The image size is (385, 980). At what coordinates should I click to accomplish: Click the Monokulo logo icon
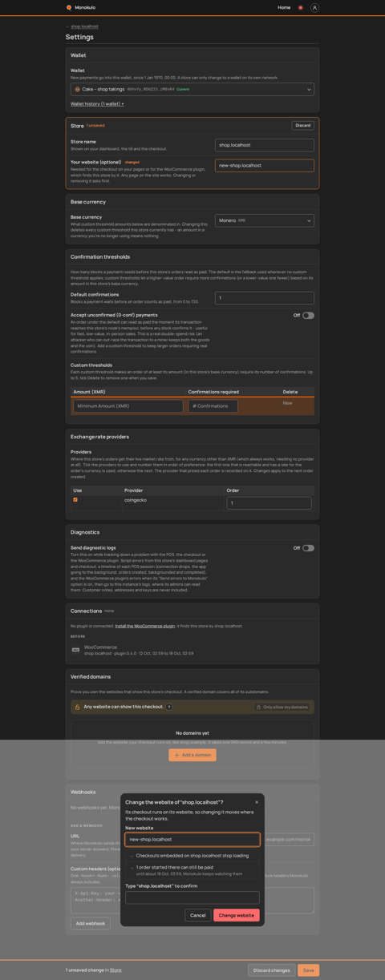tap(69, 7)
